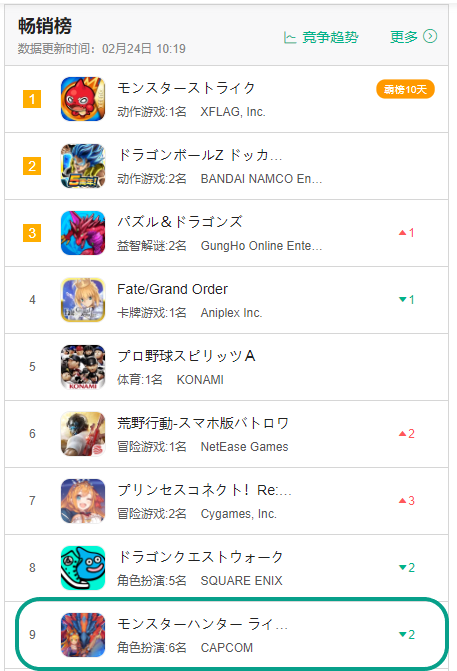
Task: Select the Puzzle & Dragons app icon
Action: (x=83, y=233)
